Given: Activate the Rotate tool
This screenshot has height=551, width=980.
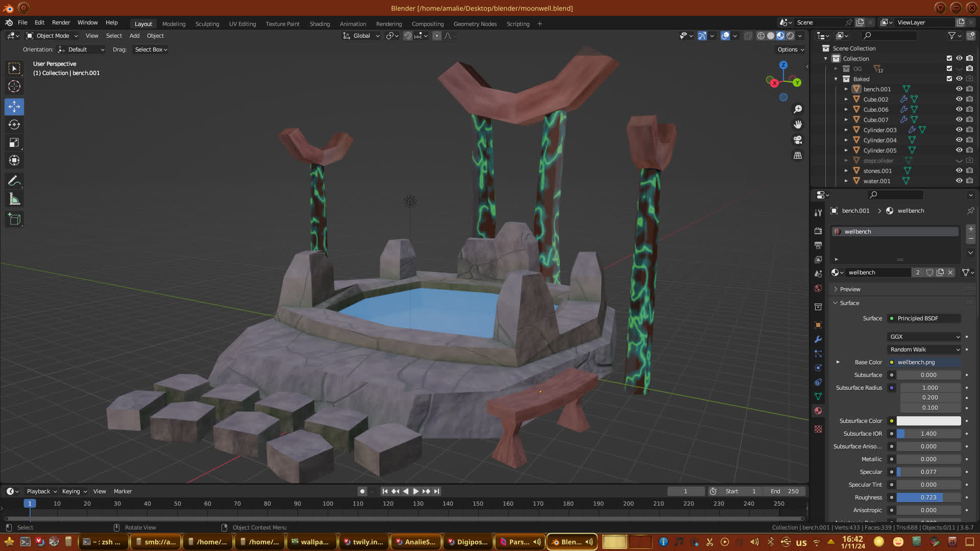Looking at the screenshot, I should point(14,124).
